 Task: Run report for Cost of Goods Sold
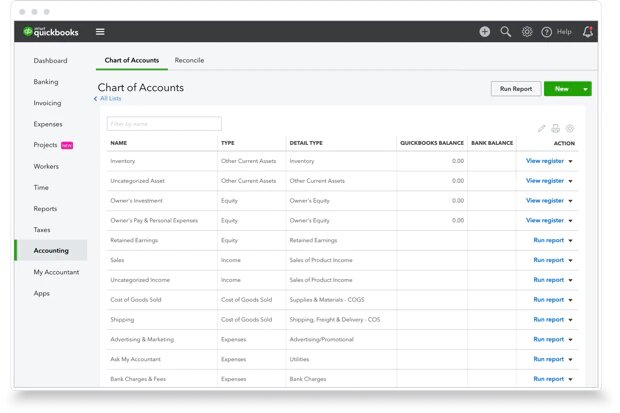pyautogui.click(x=548, y=299)
